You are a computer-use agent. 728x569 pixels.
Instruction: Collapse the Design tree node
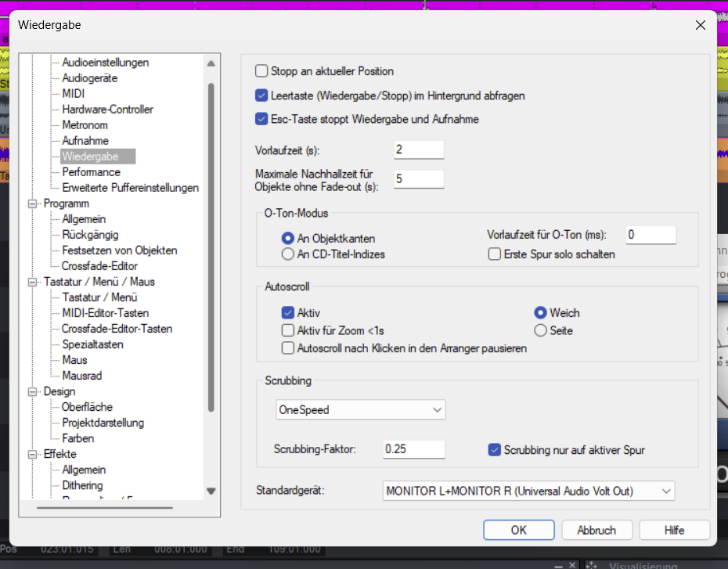(33, 391)
